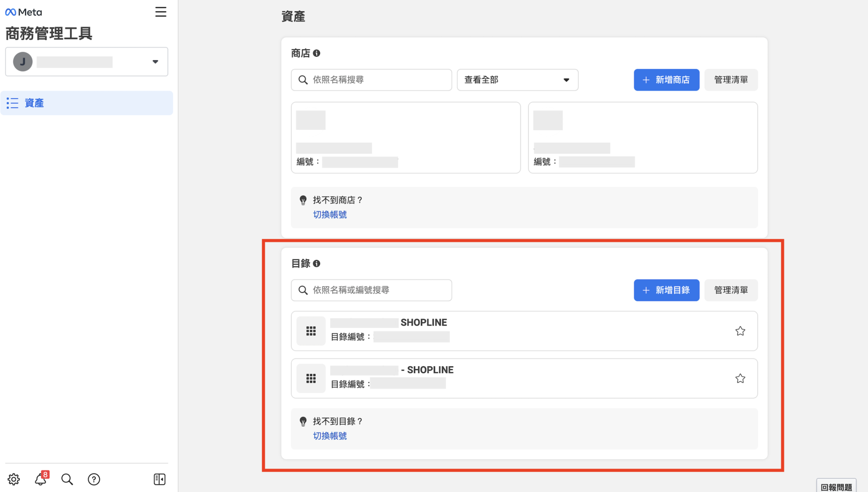This screenshot has height=492, width=868.
Task: Click the 找不到目錄？ hint text
Action: coord(337,421)
